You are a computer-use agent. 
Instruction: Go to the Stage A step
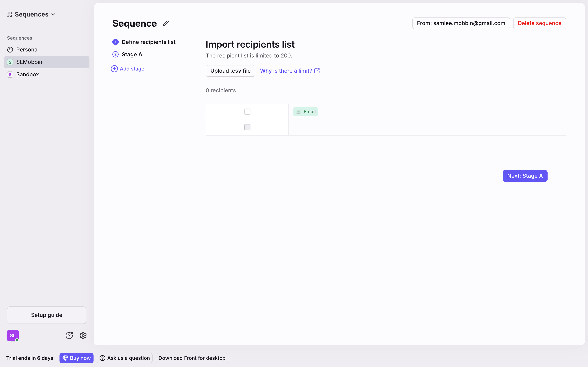132,54
